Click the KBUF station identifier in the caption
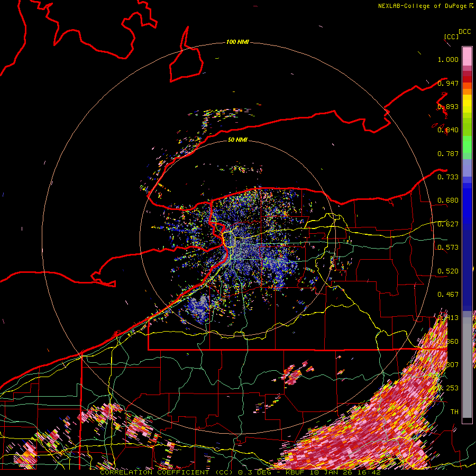Viewport: 476px width, 476px height. [x=295, y=472]
